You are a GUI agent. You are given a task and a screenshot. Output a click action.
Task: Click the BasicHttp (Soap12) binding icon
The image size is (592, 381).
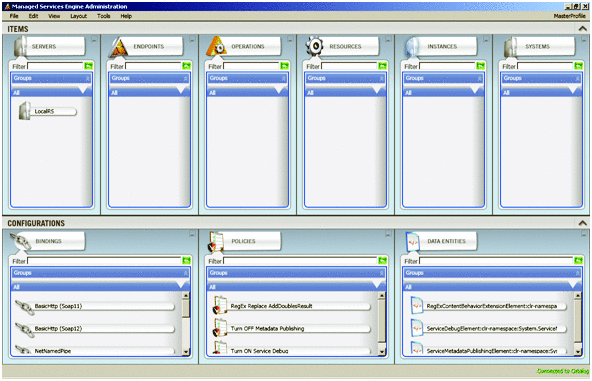click(x=25, y=330)
